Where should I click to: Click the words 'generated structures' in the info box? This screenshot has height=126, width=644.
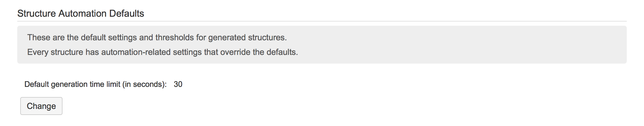[247, 38]
